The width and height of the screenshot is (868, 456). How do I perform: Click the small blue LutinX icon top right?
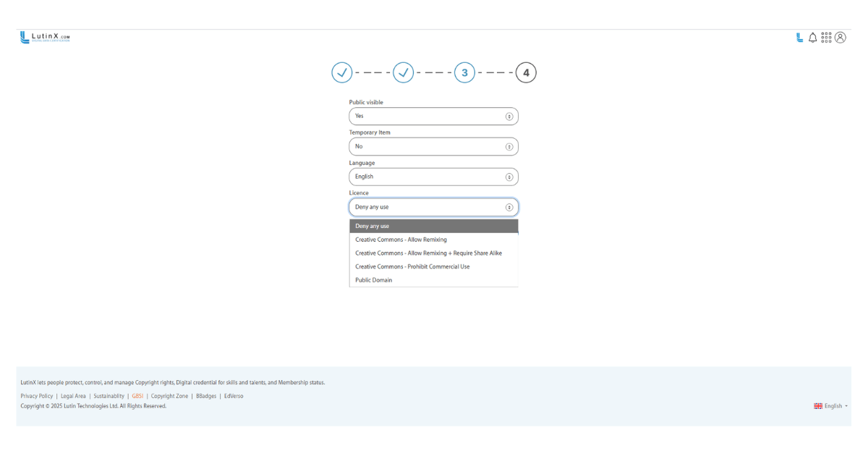799,38
